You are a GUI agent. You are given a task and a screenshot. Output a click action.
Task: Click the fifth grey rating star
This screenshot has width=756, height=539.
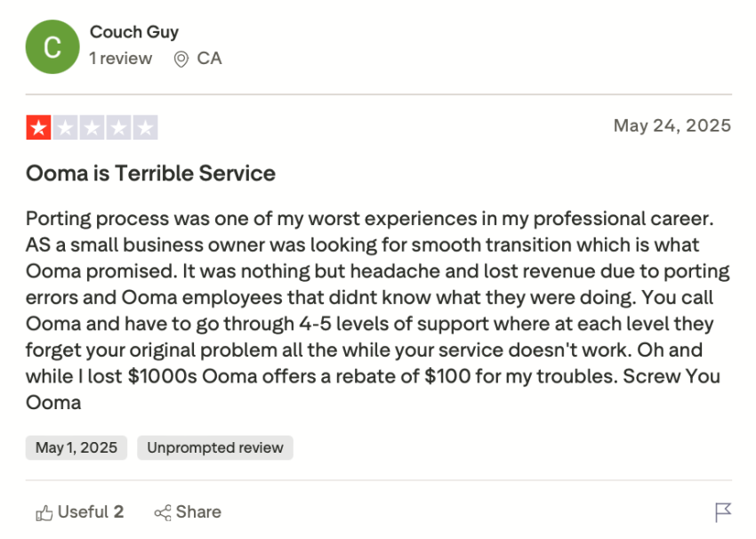point(145,127)
